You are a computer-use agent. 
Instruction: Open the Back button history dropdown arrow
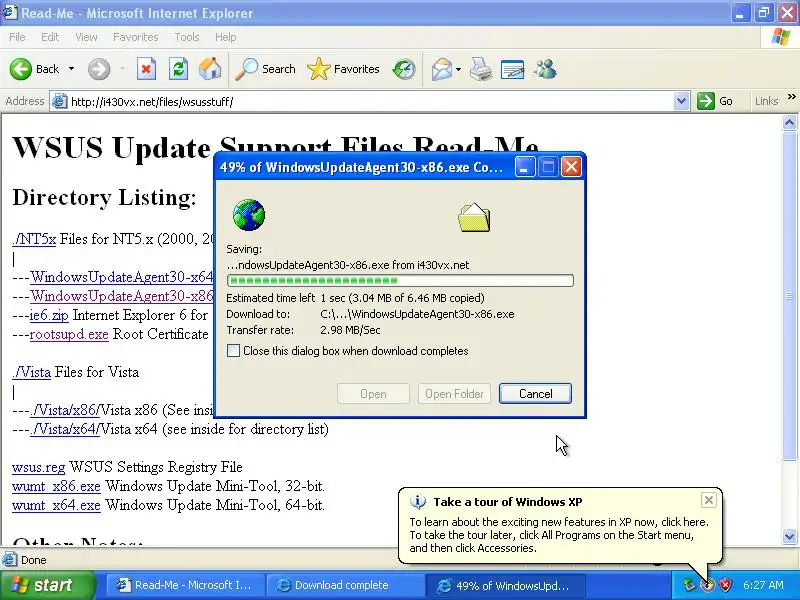pos(71,69)
